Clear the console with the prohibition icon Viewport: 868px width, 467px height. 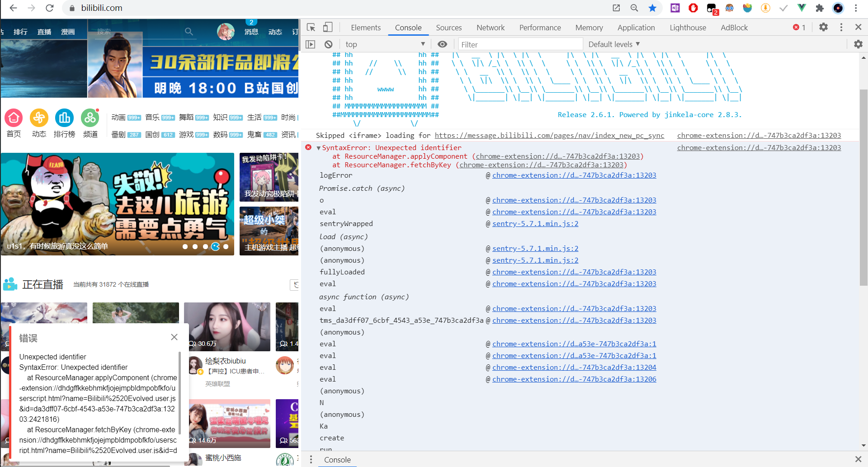[x=328, y=44]
